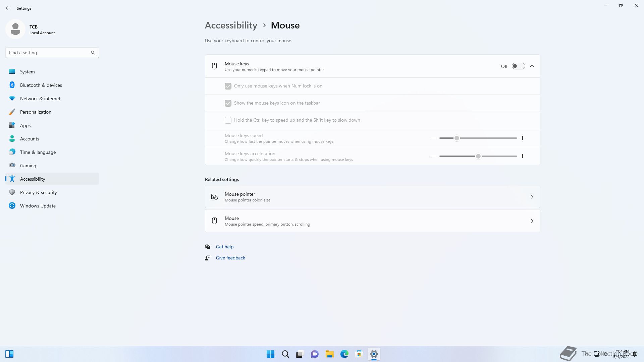The height and width of the screenshot is (362, 644).
Task: Open Privacy & security settings
Action: [52, 192]
